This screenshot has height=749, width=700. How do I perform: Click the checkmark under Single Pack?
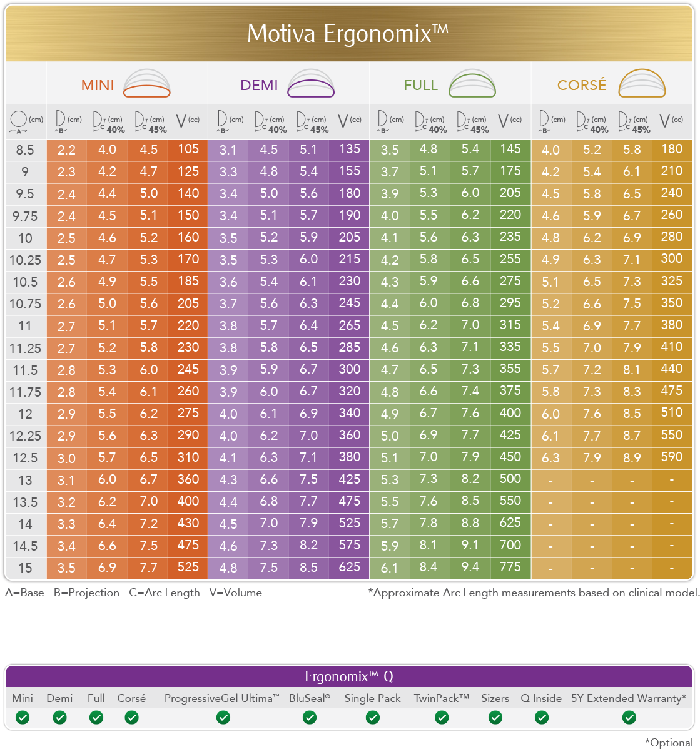click(373, 718)
